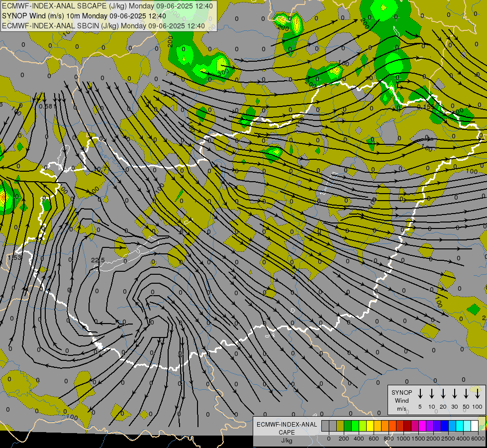Click the 800 tick label on CAPE scale
Viewport: 487px width, 448px height.
tap(389, 439)
